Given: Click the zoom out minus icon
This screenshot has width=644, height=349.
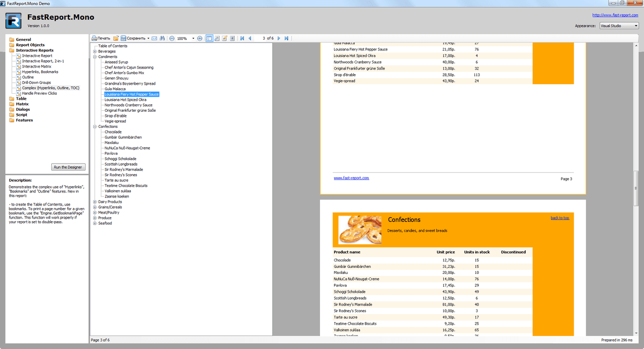Looking at the screenshot, I should (172, 38).
